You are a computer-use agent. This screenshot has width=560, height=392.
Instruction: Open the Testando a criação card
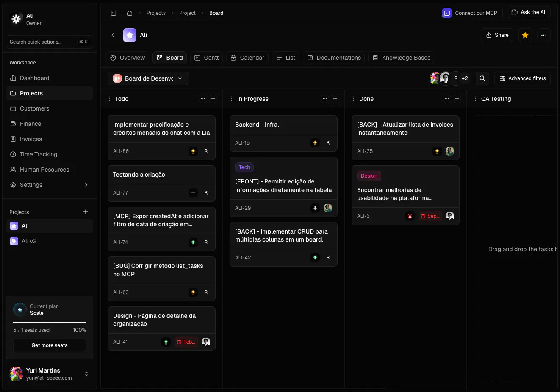pyautogui.click(x=161, y=183)
